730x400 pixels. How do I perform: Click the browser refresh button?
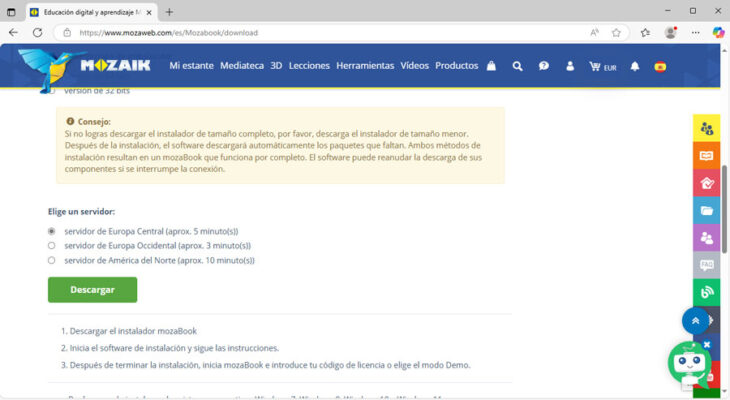38,33
